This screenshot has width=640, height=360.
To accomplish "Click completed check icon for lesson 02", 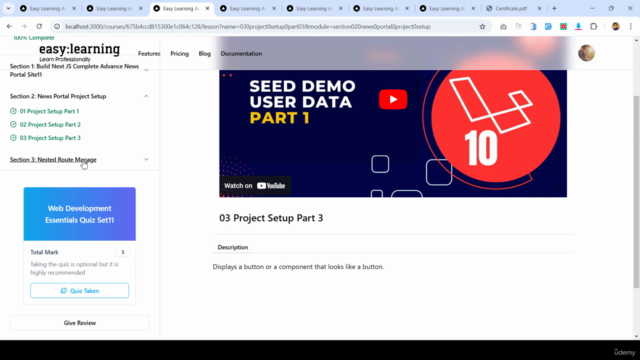I will (13, 124).
